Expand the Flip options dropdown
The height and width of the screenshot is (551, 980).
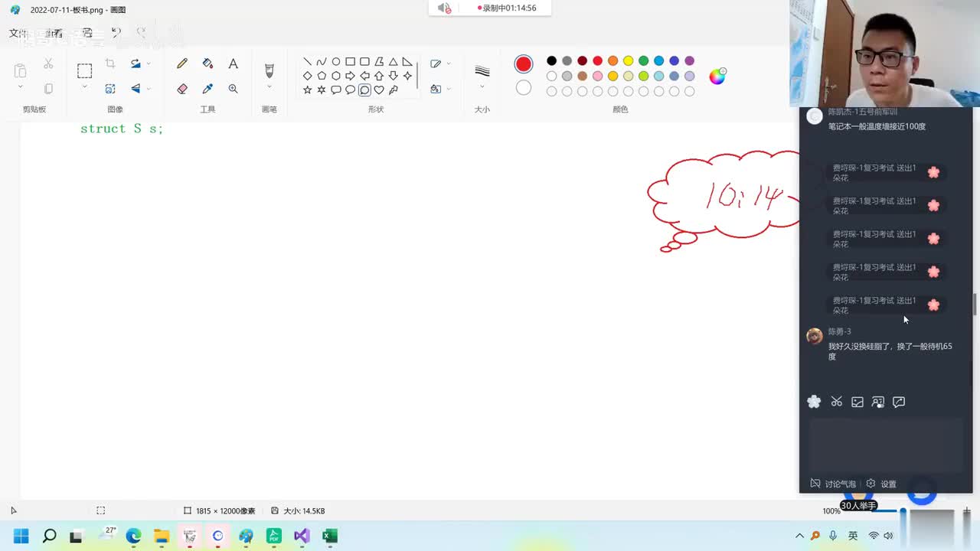[x=149, y=89]
